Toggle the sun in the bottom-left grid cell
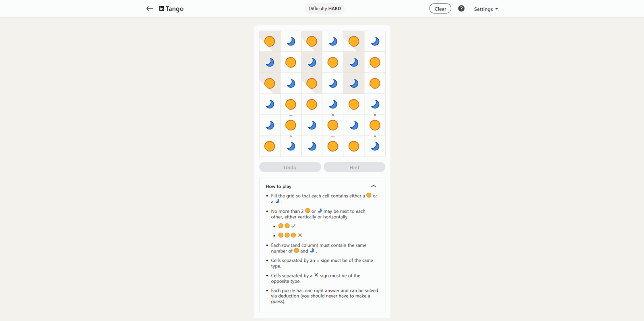This screenshot has width=644, height=321. (270, 146)
